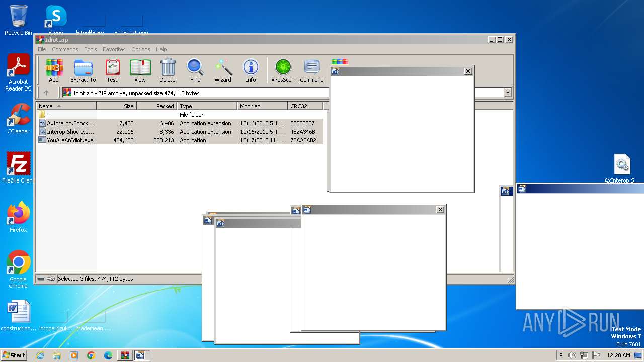Sort by the Packed column header
Viewport: 644px width, 362px height.
click(156, 106)
